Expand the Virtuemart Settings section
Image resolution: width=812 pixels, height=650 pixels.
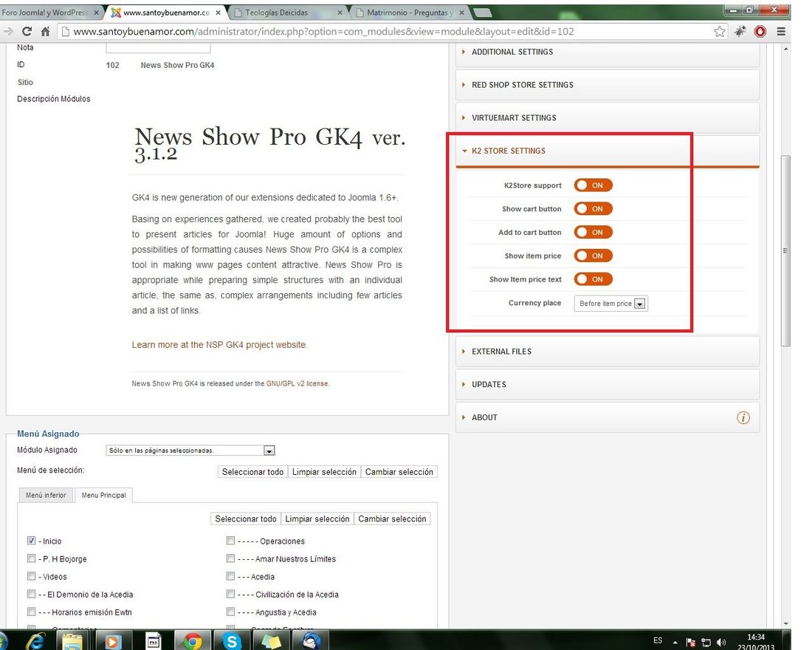608,118
